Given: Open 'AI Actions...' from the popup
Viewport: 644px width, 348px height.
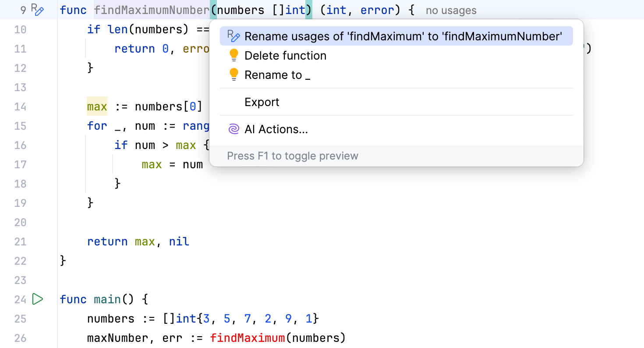Looking at the screenshot, I should 276,129.
